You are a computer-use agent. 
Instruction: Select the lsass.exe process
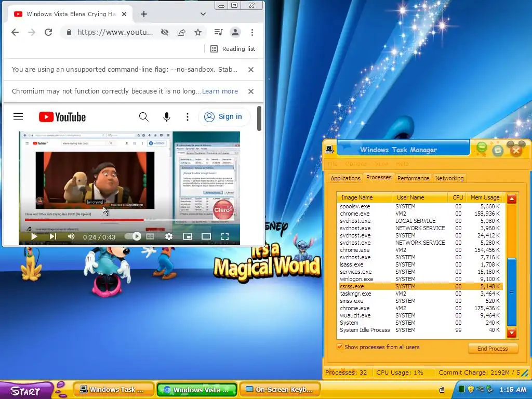point(420,264)
